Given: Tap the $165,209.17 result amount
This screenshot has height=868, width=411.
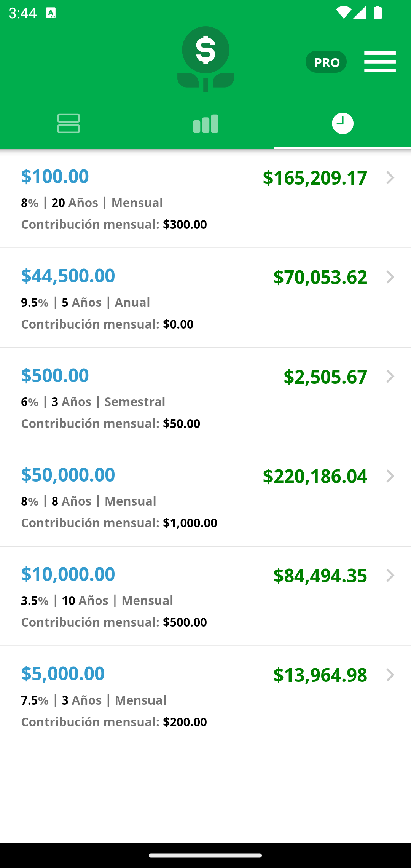Looking at the screenshot, I should click(x=315, y=178).
